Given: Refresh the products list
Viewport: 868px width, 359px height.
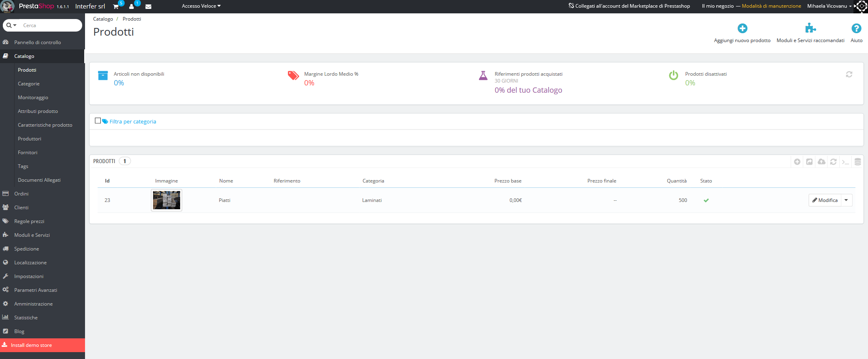Looking at the screenshot, I should 833,162.
